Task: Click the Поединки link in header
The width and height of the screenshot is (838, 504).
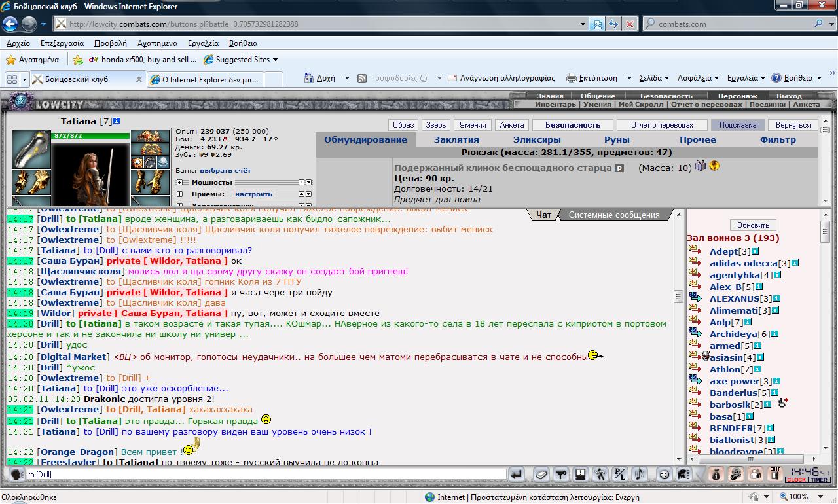Action: (x=767, y=104)
